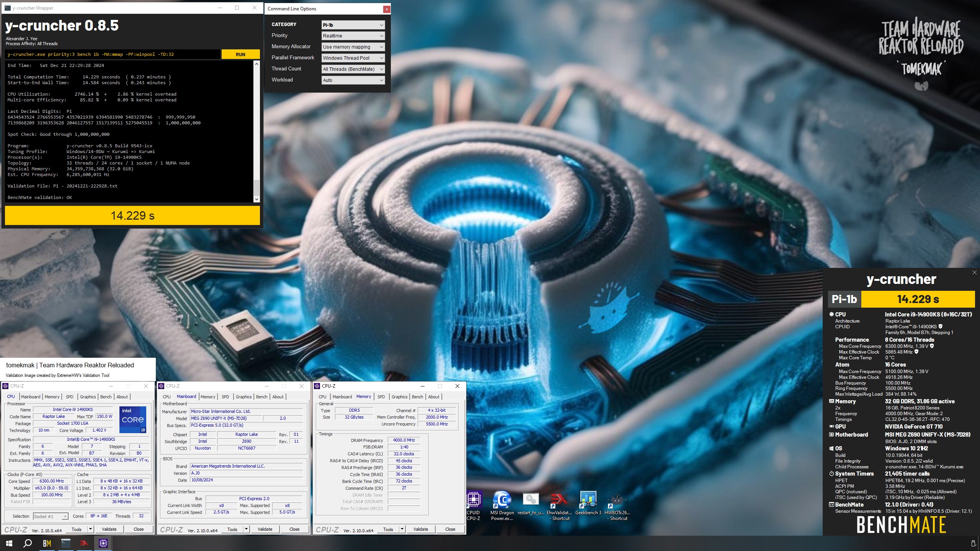Click the MEG Z690 UNIFY-X model field in CPU-Z
Screen dimensions: 980x551
point(226,418)
